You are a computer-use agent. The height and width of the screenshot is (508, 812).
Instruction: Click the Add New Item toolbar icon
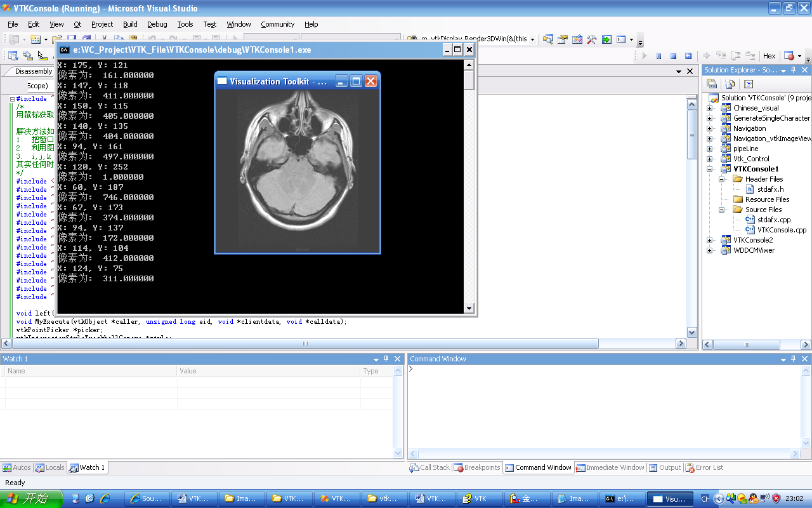point(35,39)
